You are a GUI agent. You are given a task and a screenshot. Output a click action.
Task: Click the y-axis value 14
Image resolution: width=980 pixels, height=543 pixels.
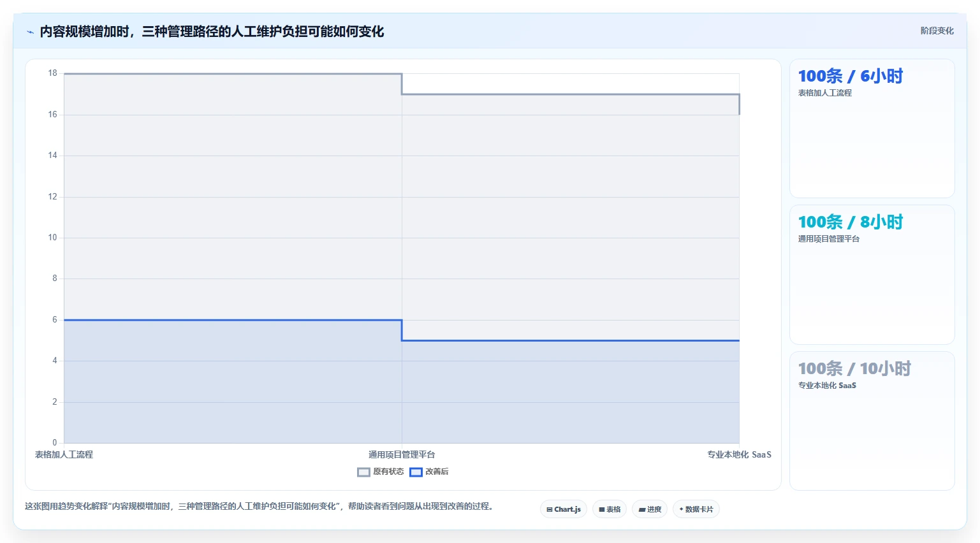pos(52,156)
